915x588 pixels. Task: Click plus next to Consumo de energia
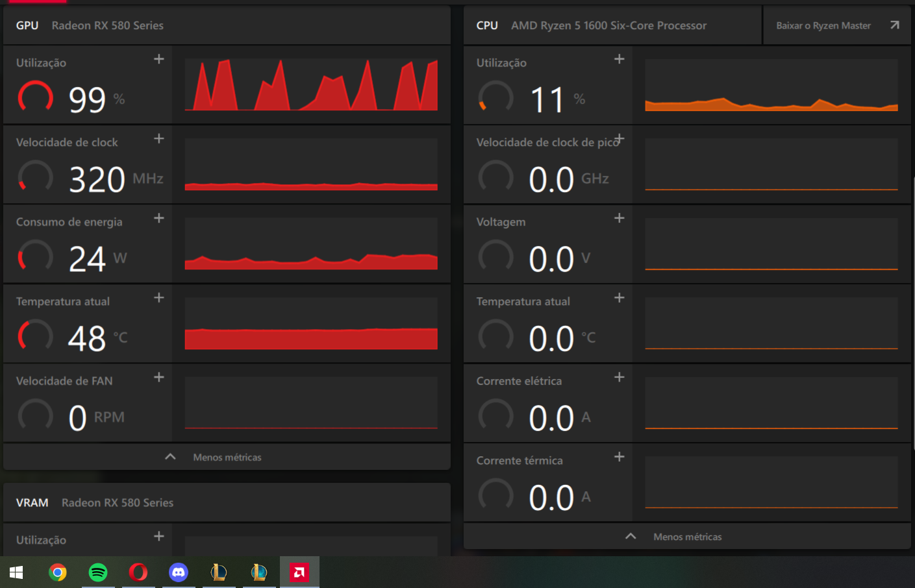click(x=158, y=218)
